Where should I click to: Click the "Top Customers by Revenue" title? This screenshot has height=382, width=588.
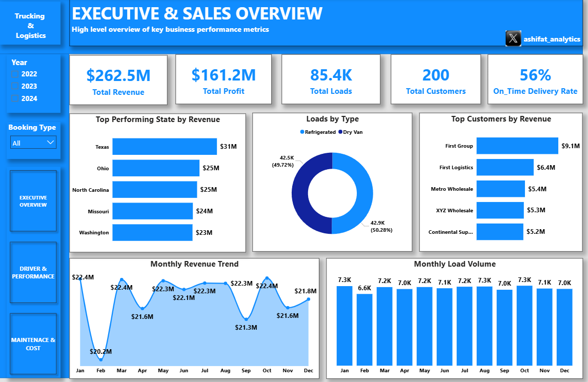tap(501, 119)
